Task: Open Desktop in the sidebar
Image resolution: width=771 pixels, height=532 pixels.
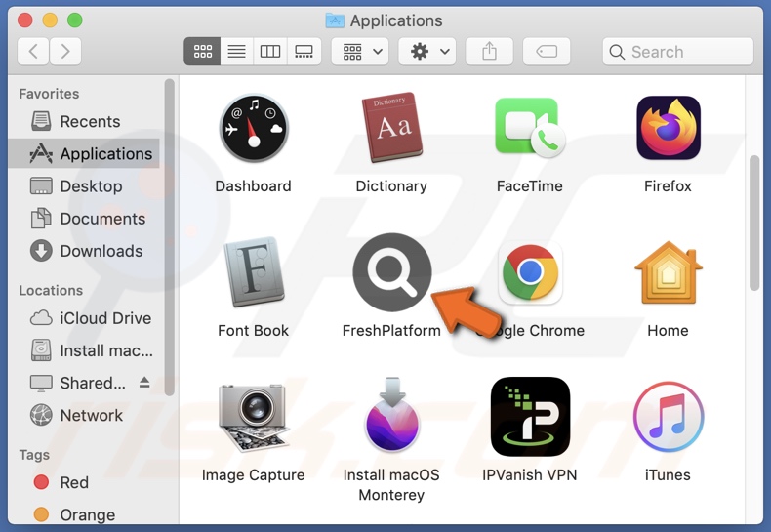Action: [84, 186]
